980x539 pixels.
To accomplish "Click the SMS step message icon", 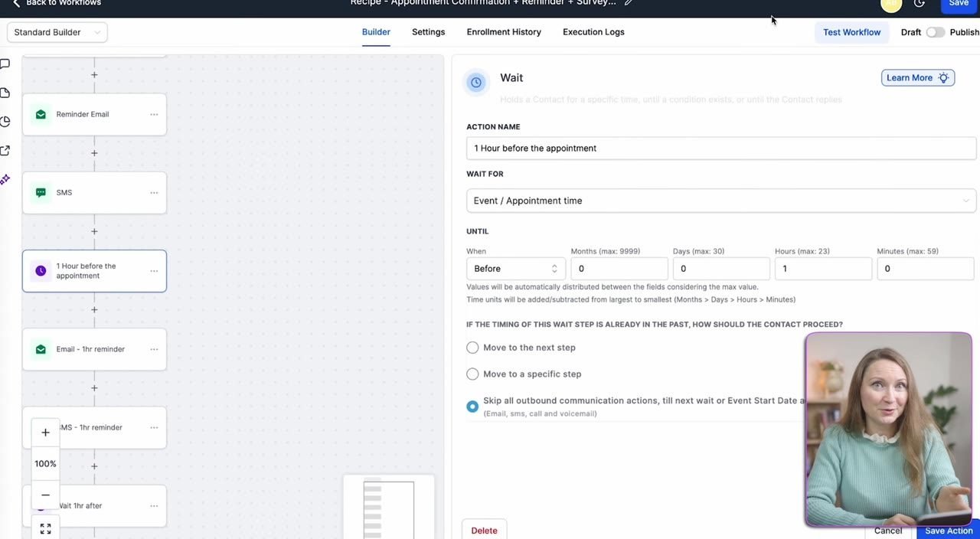I will coord(41,193).
